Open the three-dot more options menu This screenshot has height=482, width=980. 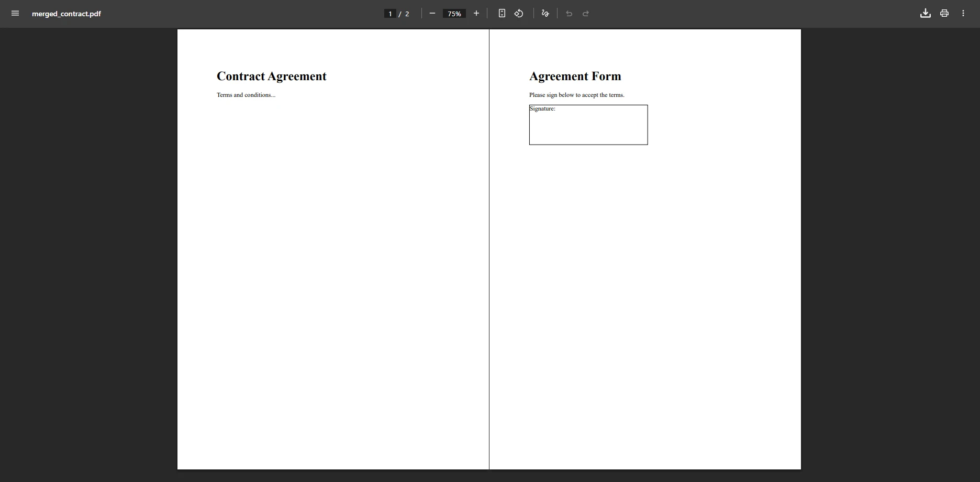(963, 13)
